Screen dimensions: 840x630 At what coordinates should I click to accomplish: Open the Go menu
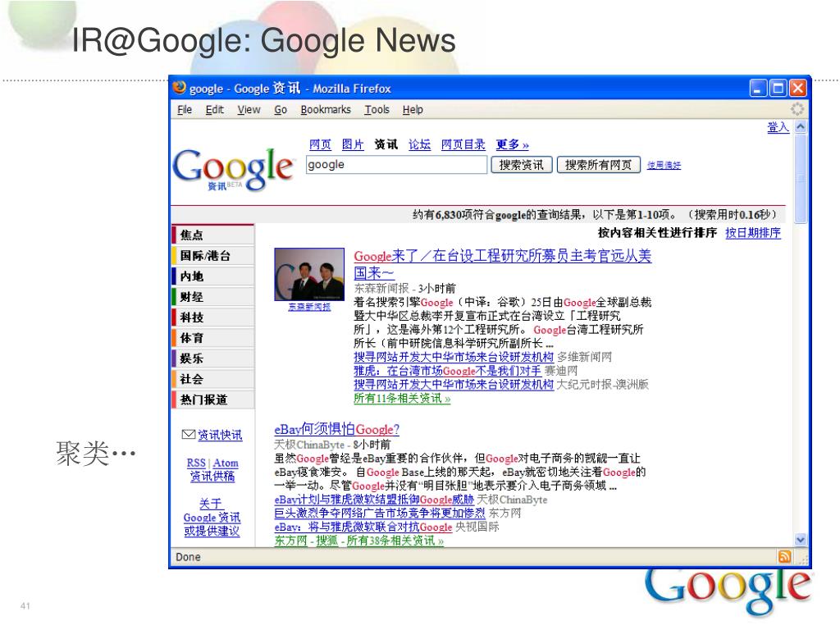pyautogui.click(x=281, y=110)
